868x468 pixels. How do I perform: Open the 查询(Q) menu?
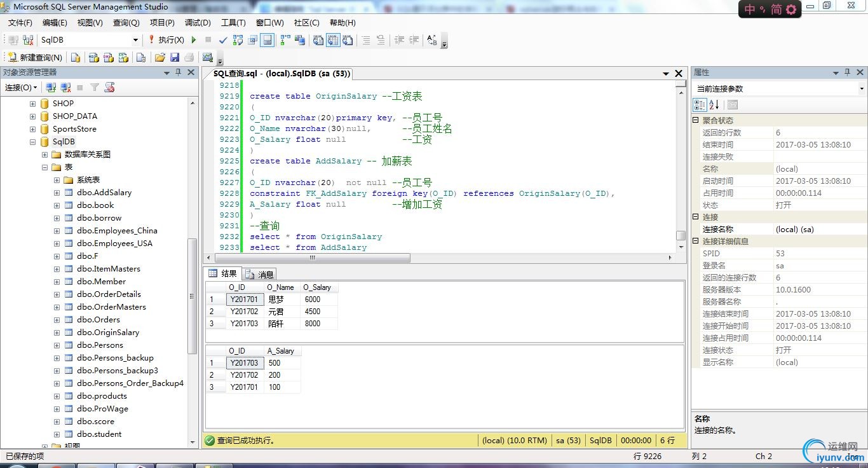126,22
